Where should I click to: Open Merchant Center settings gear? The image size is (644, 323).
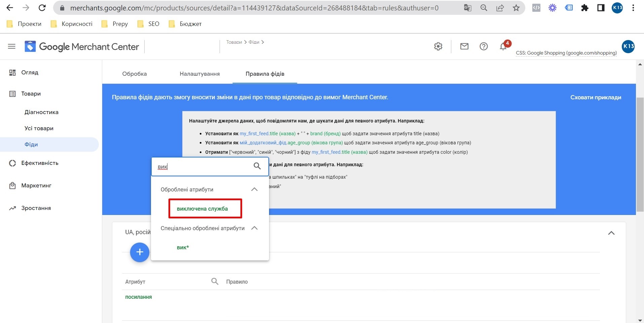(x=438, y=46)
